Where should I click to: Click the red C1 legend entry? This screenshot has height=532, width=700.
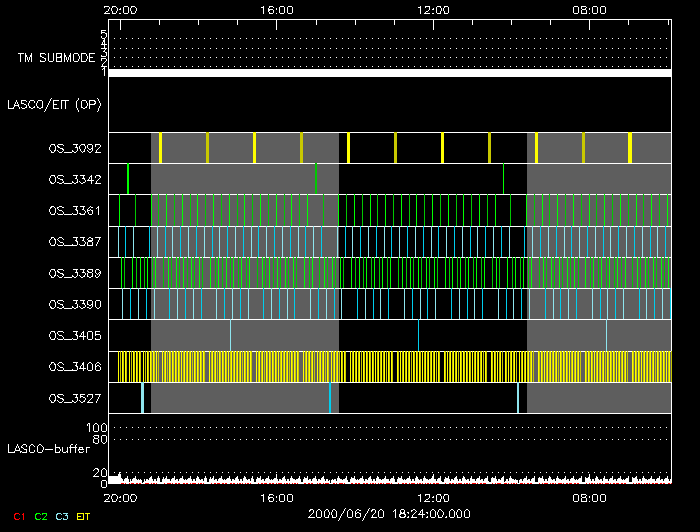pos(19,516)
